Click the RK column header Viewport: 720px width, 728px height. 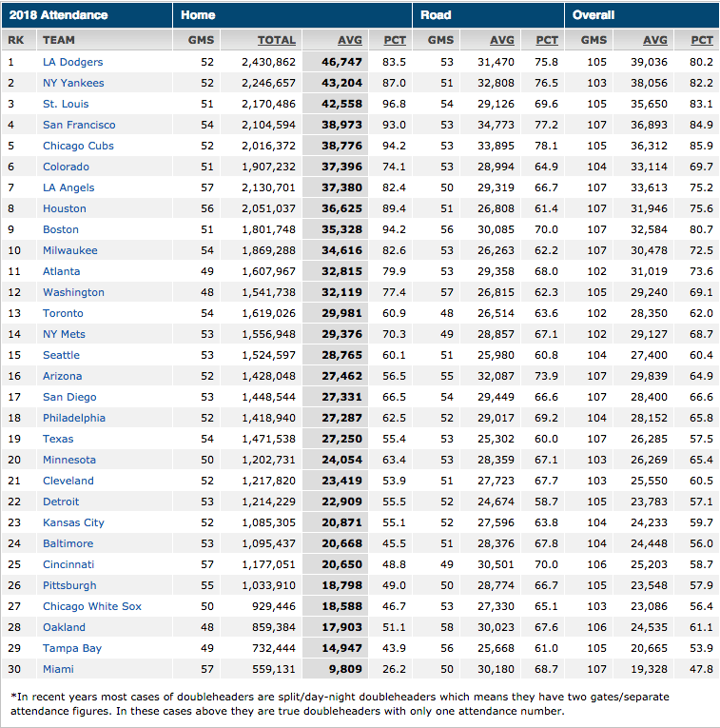(x=16, y=40)
